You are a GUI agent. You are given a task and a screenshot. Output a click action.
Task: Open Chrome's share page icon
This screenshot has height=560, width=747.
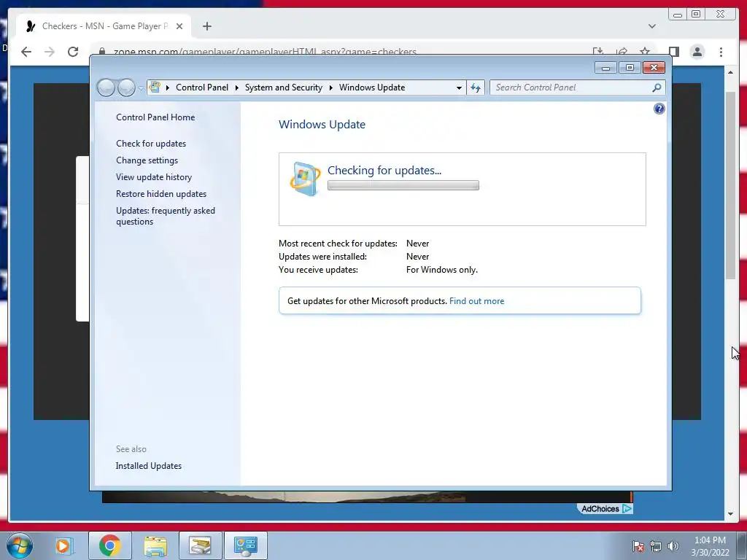click(622, 52)
